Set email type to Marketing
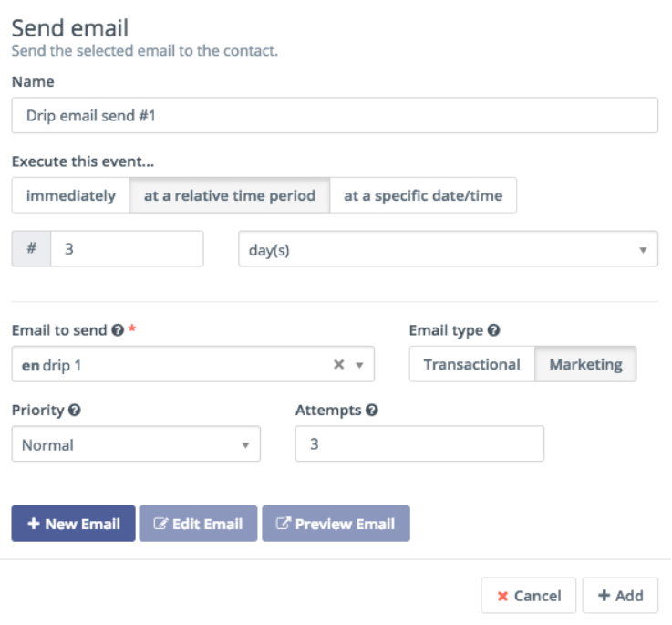This screenshot has width=672, height=625. (585, 364)
